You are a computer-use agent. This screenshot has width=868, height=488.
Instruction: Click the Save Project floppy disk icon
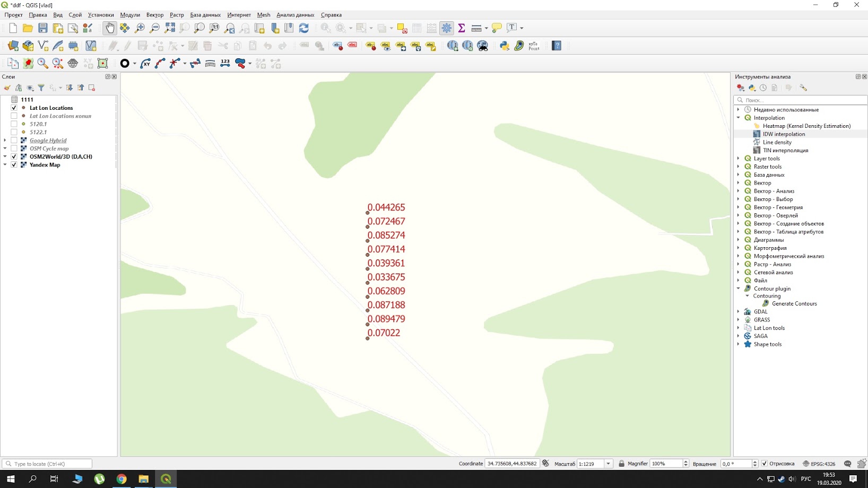[x=43, y=28]
